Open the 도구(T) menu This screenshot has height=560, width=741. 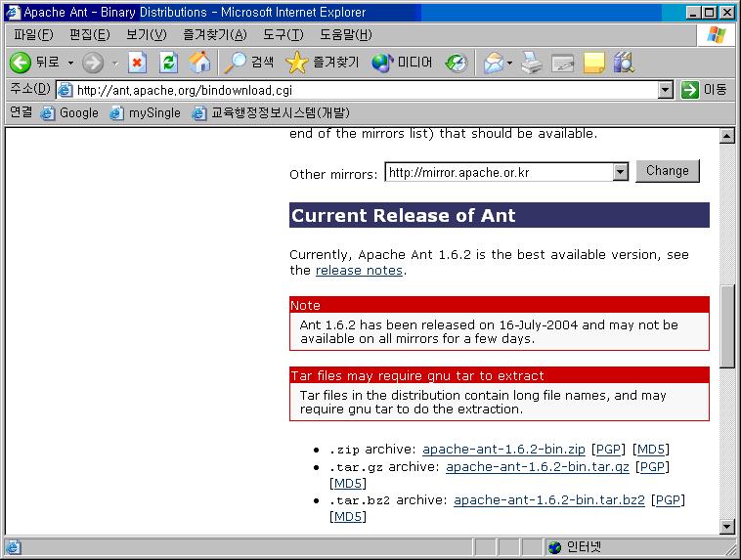tap(283, 34)
